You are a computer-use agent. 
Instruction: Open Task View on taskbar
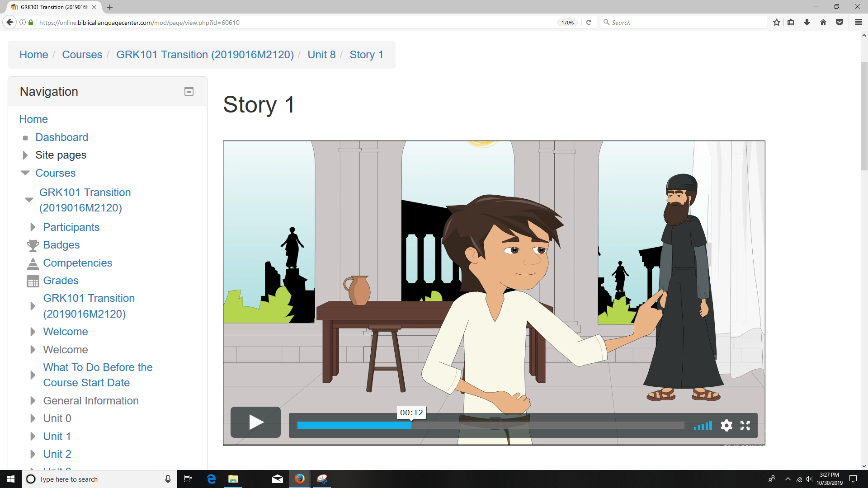coord(188,479)
